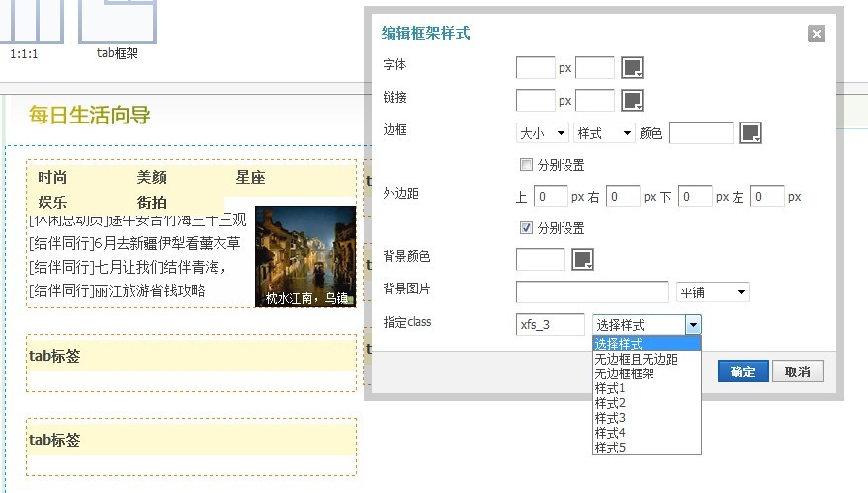Focus the 背景图片 URL field
This screenshot has width=868, height=493.
coord(592,291)
